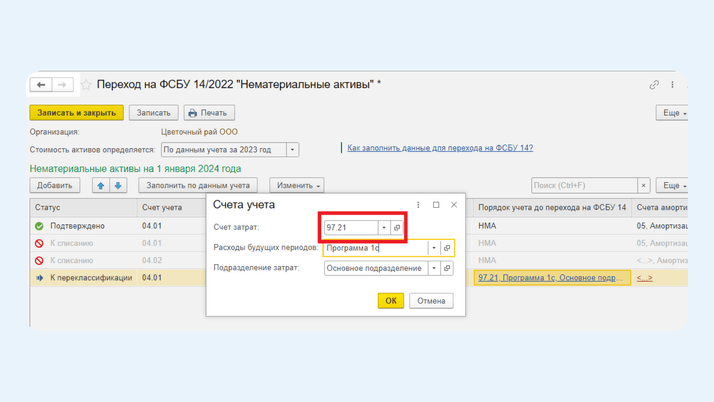This screenshot has width=714, height=402.
Task: Open the link Как заполнить данные для перехода на ФСБУ 14?
Action: (x=440, y=148)
